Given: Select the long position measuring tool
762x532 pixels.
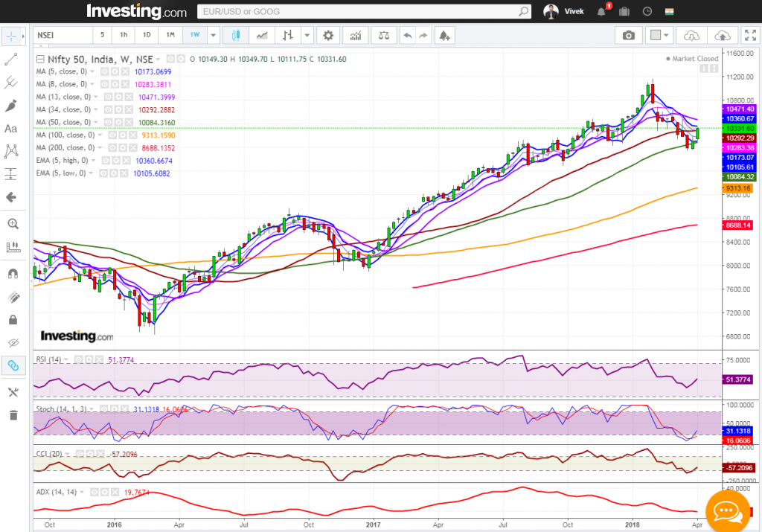Looking at the screenshot, I should tap(10, 174).
